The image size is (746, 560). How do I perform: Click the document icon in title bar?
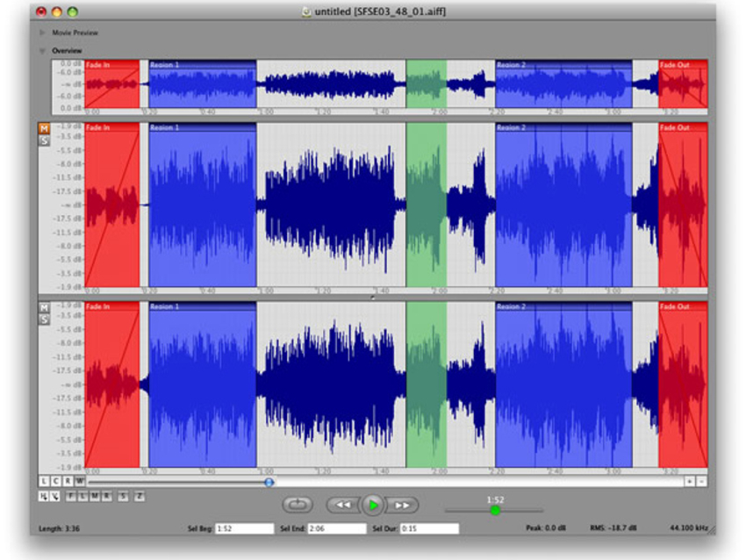pos(307,12)
